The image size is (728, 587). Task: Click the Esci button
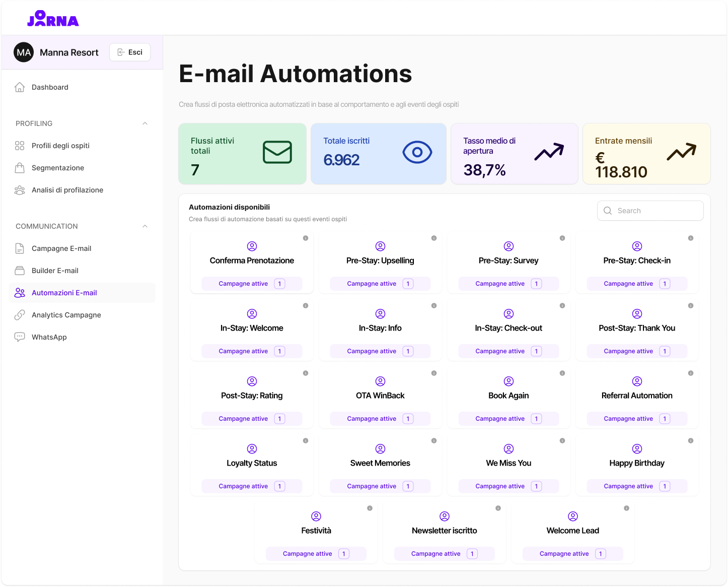[129, 52]
